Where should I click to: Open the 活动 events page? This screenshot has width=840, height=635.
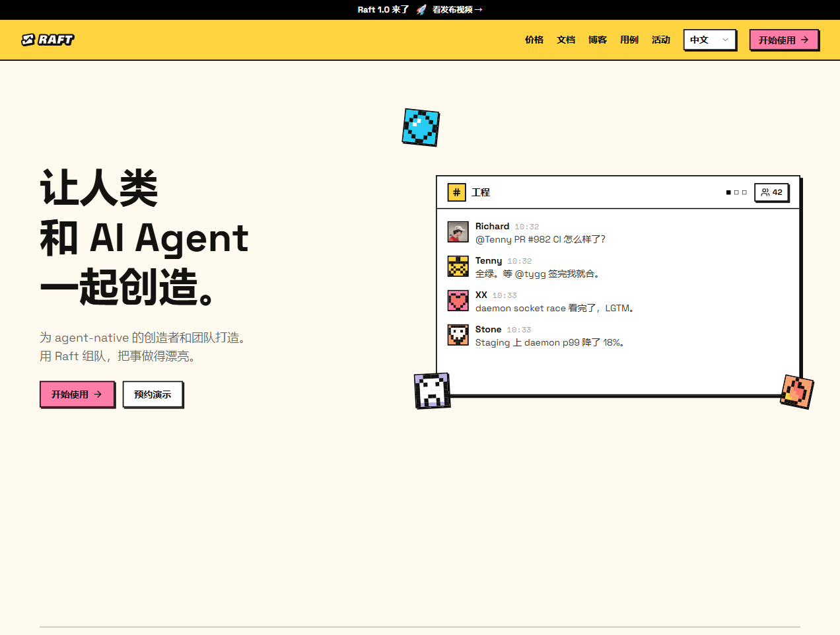click(661, 40)
